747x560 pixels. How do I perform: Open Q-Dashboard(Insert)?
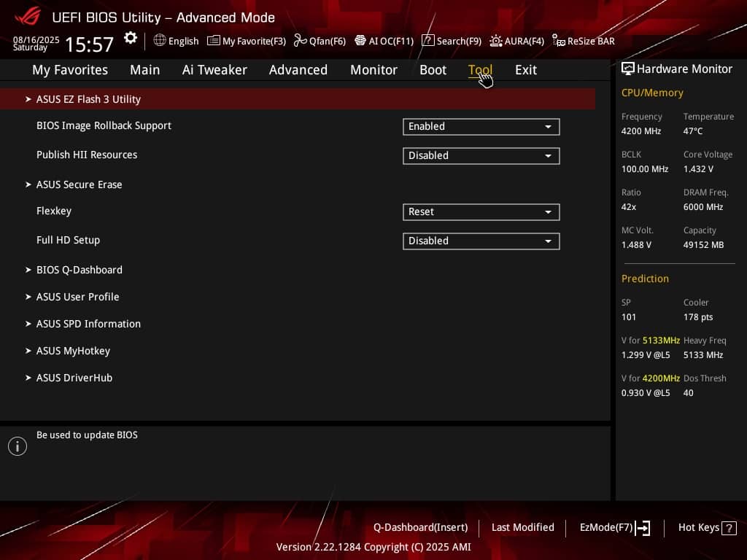[420, 528]
